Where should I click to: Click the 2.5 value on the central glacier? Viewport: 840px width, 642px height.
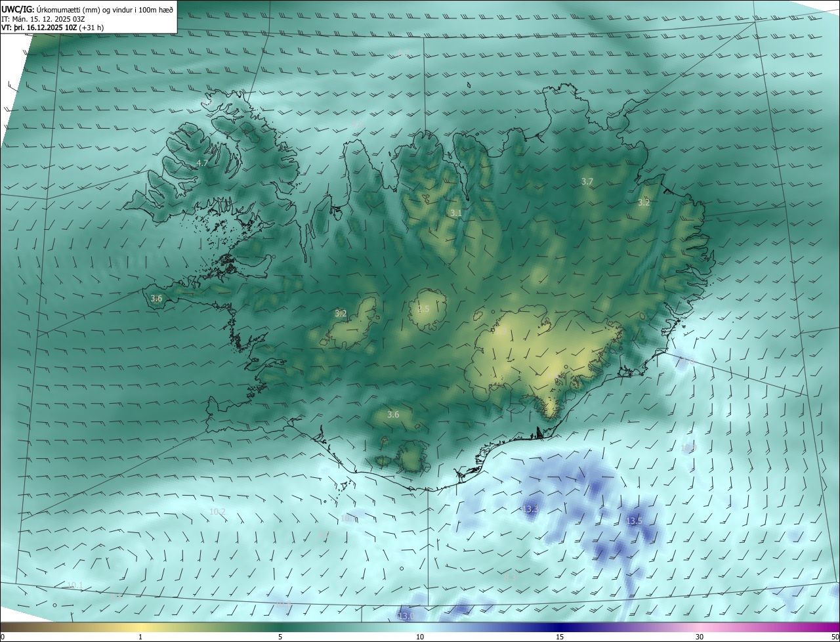pos(423,309)
